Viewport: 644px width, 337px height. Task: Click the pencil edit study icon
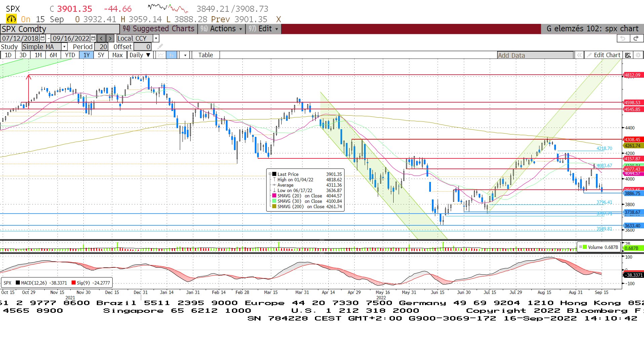click(x=160, y=47)
